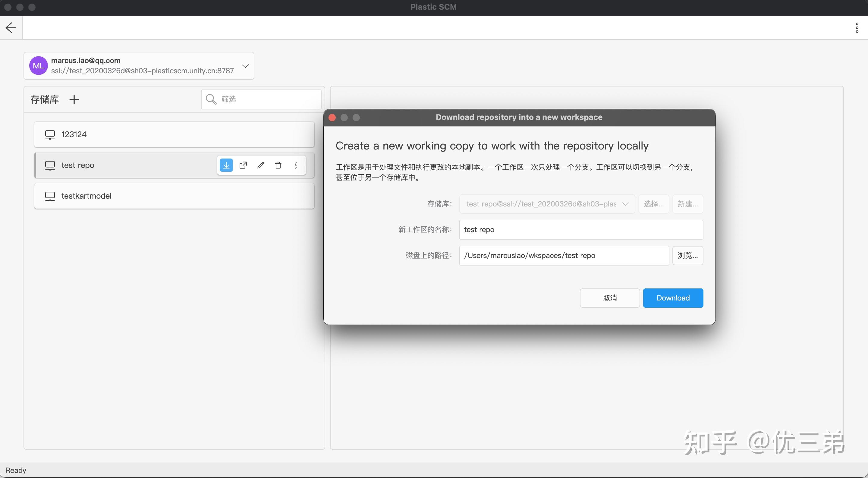Image resolution: width=868 pixels, height=478 pixels.
Task: Click the monitor icon beside testkartmodel
Action: 50,196
